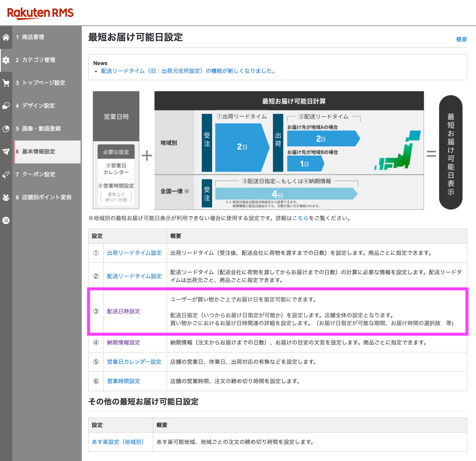Click the 最短お届け可能日表示 vertical badge
The image size is (476, 461).
(x=451, y=152)
